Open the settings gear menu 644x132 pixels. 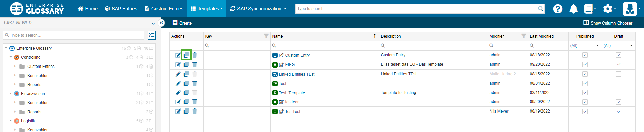point(609,9)
